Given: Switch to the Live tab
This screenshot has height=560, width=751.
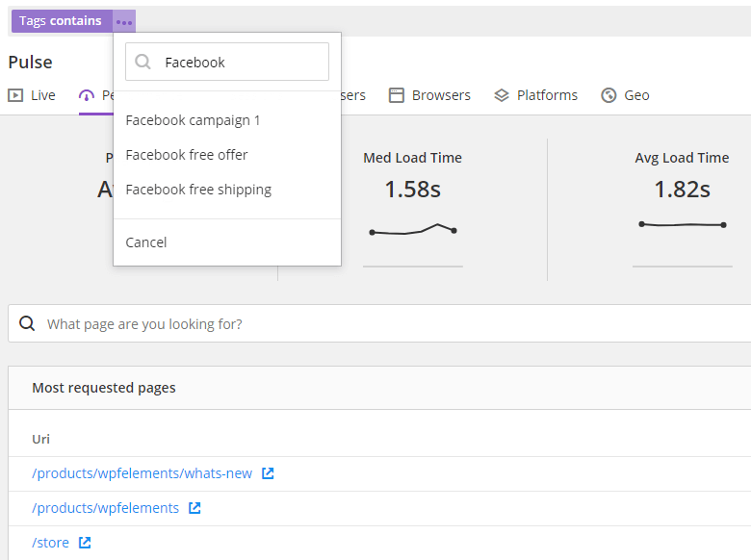Looking at the screenshot, I should pyautogui.click(x=32, y=95).
